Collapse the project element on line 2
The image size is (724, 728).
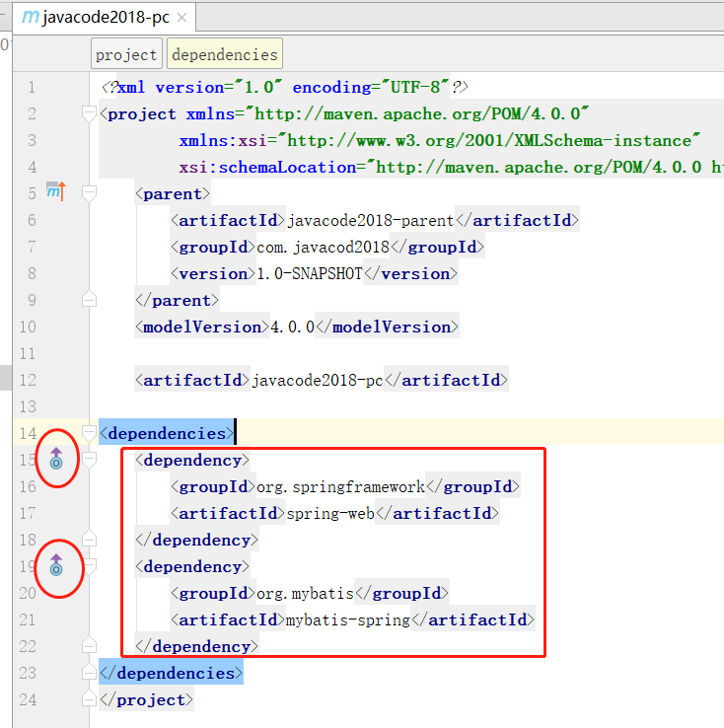pyautogui.click(x=90, y=113)
